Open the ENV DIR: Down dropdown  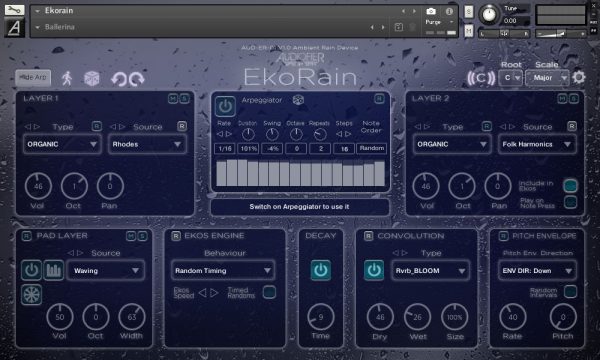(537, 270)
